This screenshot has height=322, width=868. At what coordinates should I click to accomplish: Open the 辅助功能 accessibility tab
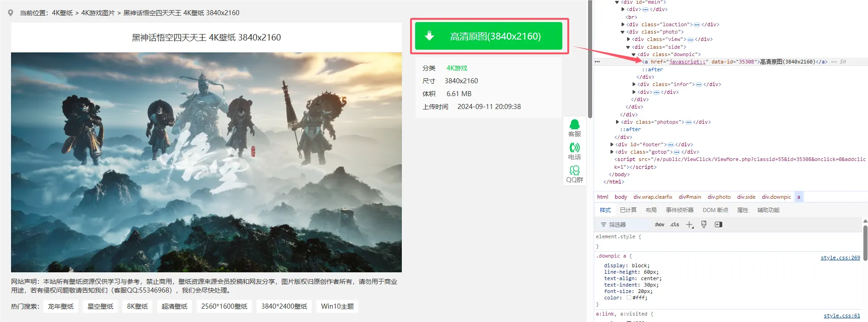click(768, 210)
